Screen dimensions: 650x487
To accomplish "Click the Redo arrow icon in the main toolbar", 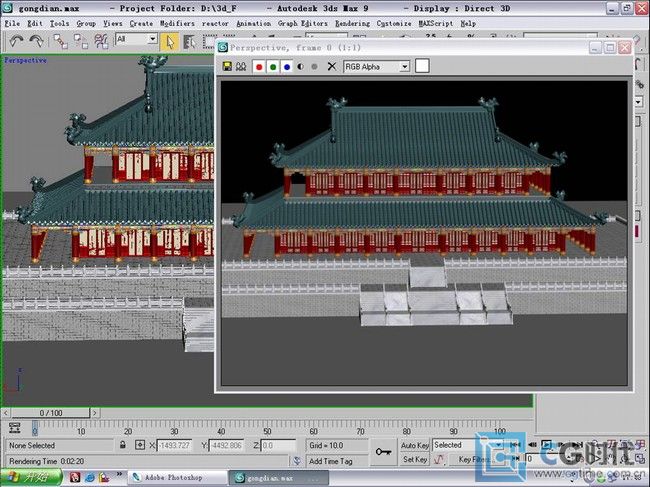I will (x=36, y=41).
